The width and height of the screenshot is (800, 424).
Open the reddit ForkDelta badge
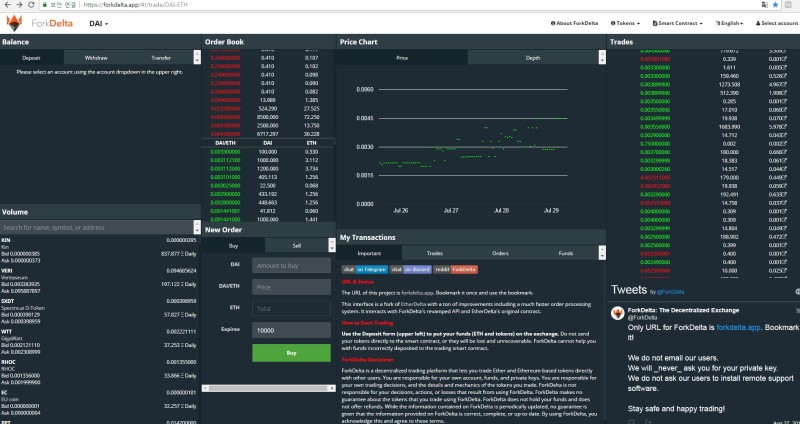456,269
